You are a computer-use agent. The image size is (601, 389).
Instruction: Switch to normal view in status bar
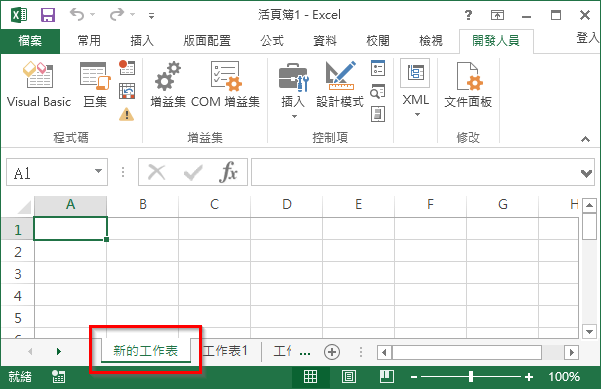point(310,377)
